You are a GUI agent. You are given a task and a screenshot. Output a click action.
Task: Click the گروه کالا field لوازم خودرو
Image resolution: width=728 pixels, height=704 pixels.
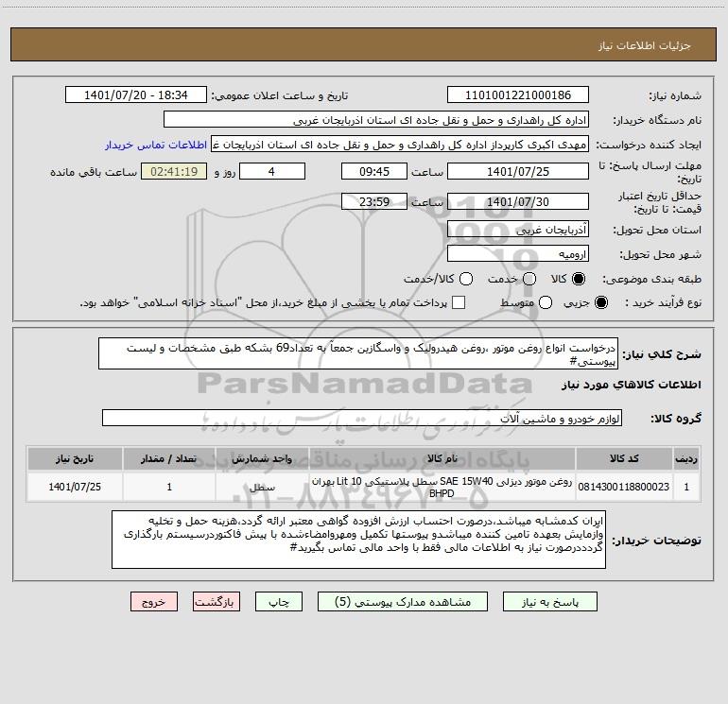click(362, 418)
